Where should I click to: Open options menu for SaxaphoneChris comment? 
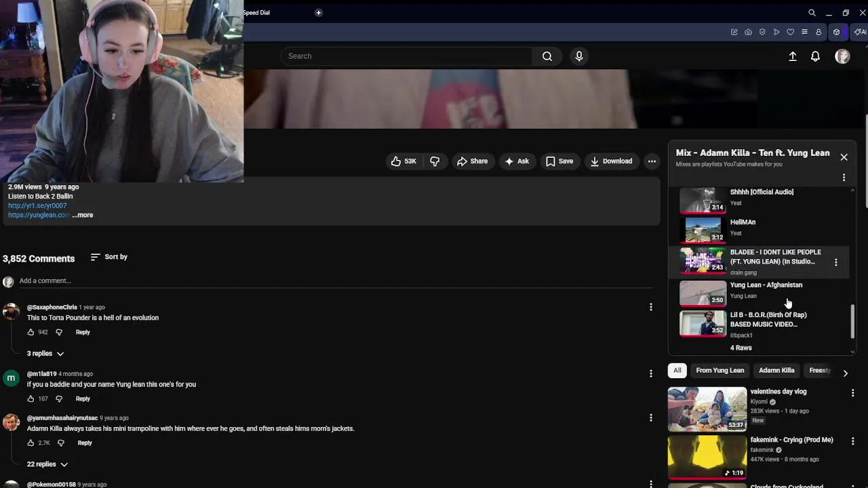(650, 307)
